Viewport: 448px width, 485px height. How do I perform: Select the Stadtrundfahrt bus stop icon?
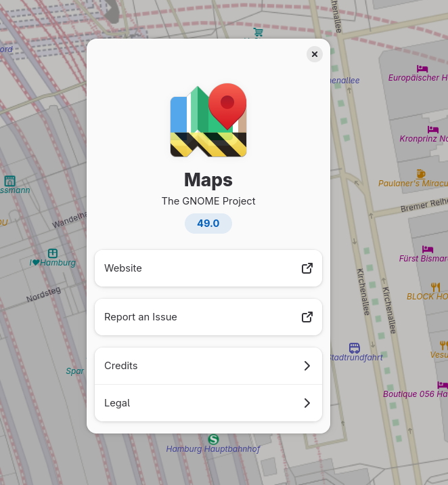click(355, 347)
